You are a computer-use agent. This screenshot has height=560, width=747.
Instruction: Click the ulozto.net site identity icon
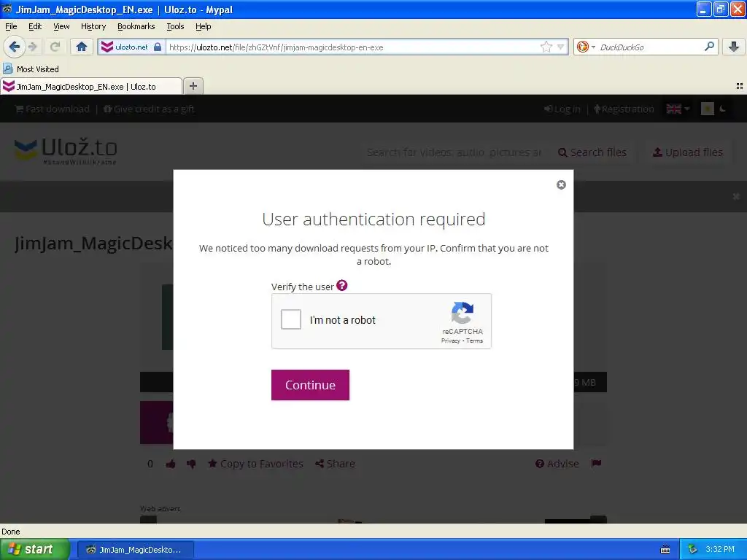coord(107,47)
